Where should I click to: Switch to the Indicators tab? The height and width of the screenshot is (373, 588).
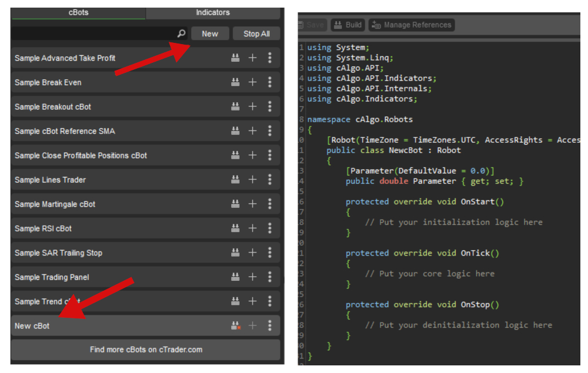(x=213, y=12)
